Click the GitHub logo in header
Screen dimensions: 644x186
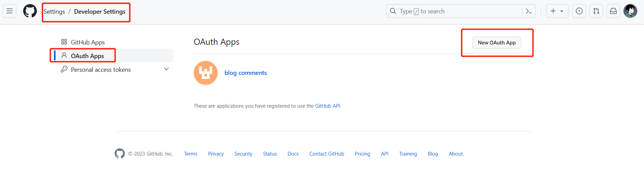30,11
